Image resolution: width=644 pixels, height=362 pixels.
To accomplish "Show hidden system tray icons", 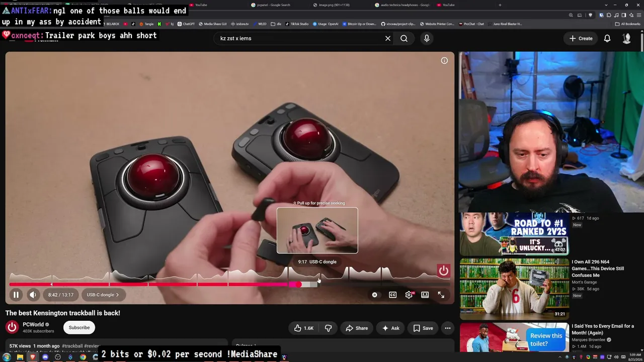I will pyautogui.click(x=560, y=357).
